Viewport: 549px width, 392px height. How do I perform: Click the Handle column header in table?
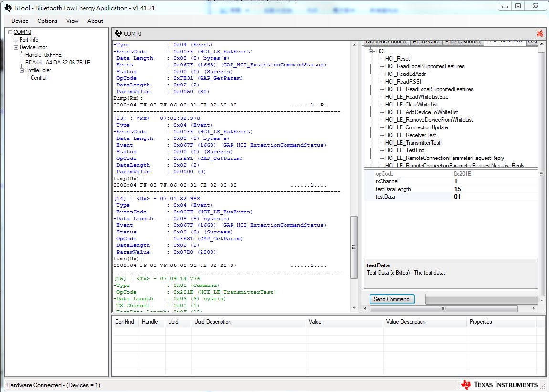point(152,322)
